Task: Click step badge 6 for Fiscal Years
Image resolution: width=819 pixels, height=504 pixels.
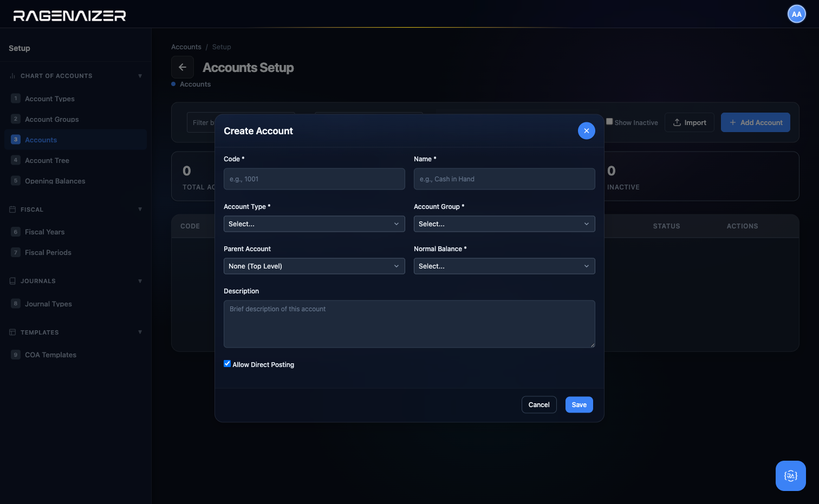Action: click(16, 232)
